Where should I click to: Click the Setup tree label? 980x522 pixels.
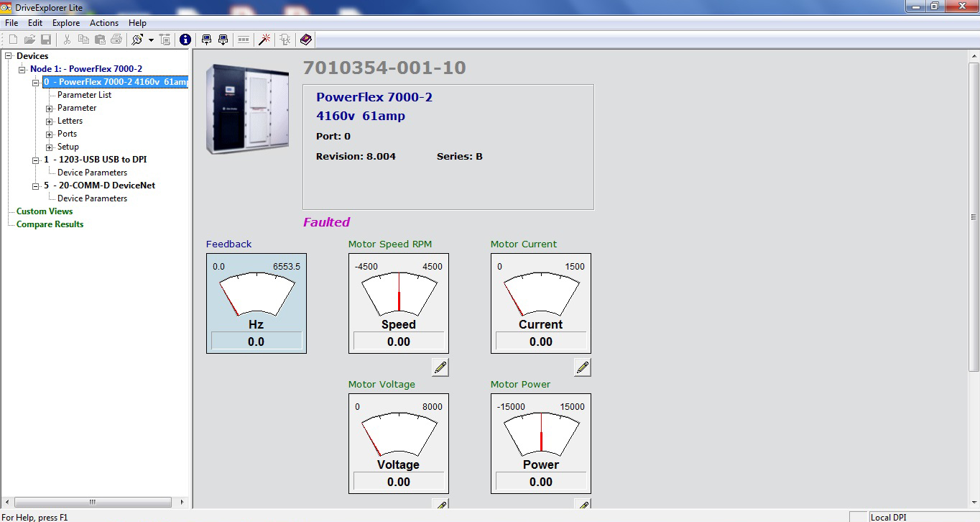(68, 147)
